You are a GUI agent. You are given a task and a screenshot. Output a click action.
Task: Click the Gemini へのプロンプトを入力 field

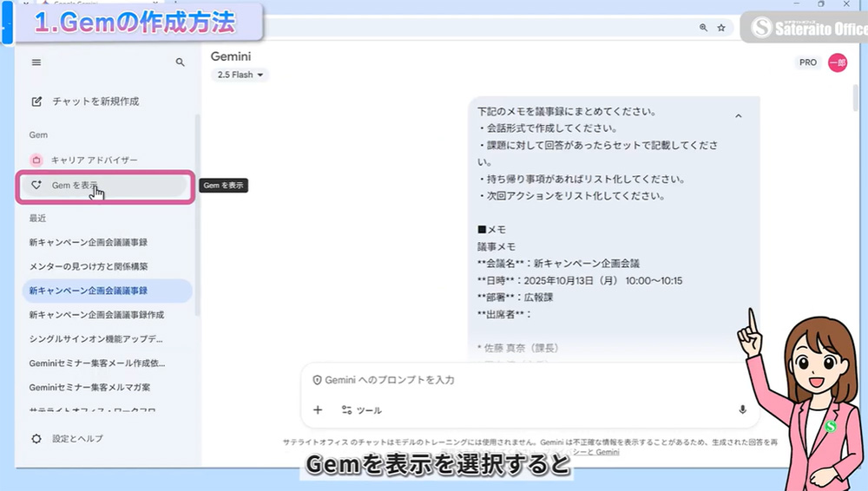tap(389, 380)
